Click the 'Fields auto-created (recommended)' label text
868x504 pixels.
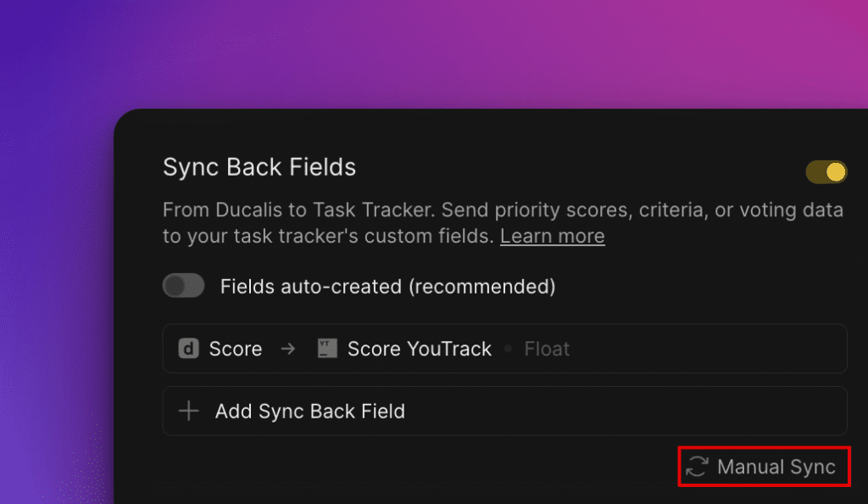tap(387, 286)
